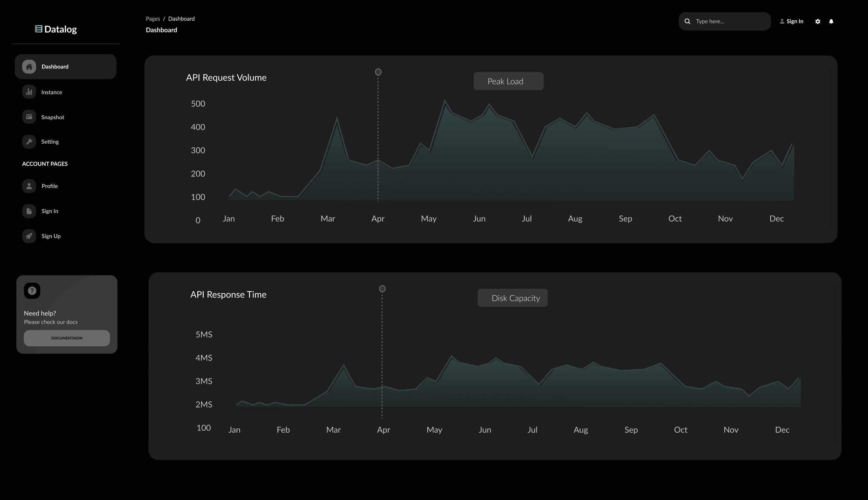Click the Sign Up rocket icon

[x=29, y=236]
